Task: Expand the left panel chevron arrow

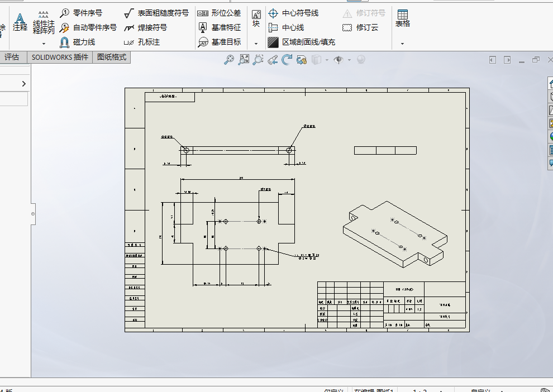Action: click(x=23, y=84)
